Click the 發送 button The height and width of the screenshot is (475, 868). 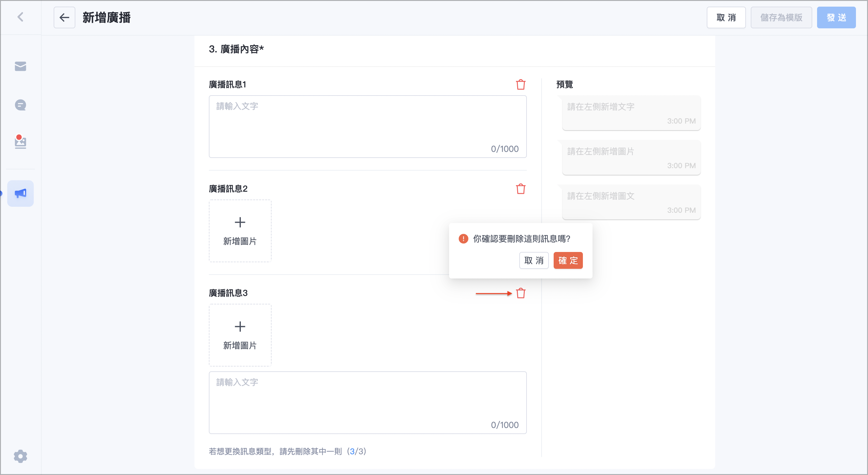point(836,17)
